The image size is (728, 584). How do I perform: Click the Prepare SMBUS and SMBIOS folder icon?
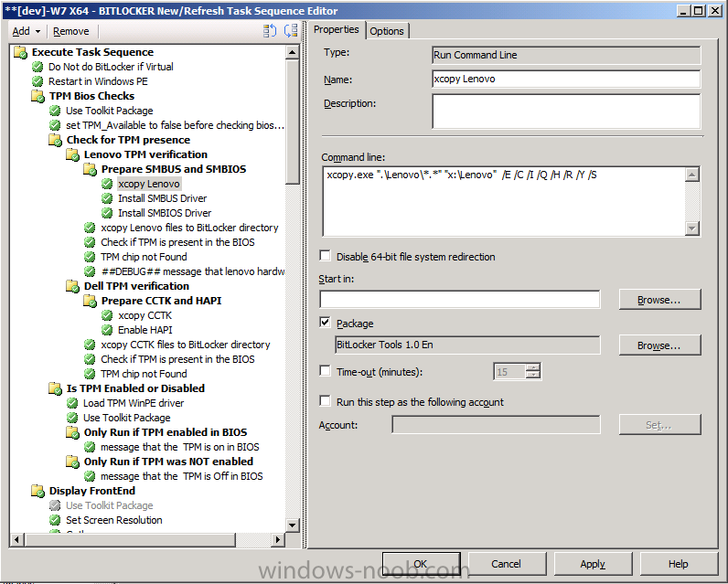click(90, 169)
